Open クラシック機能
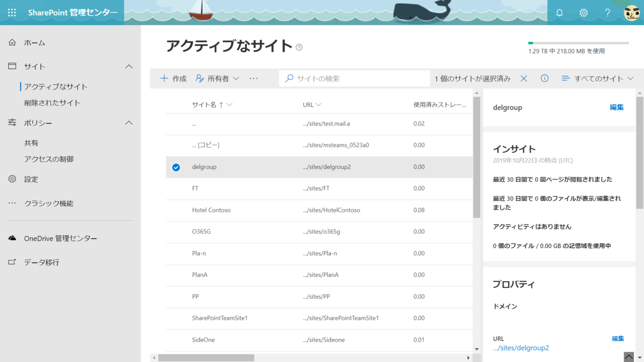This screenshot has width=644, height=362. pos(49,203)
